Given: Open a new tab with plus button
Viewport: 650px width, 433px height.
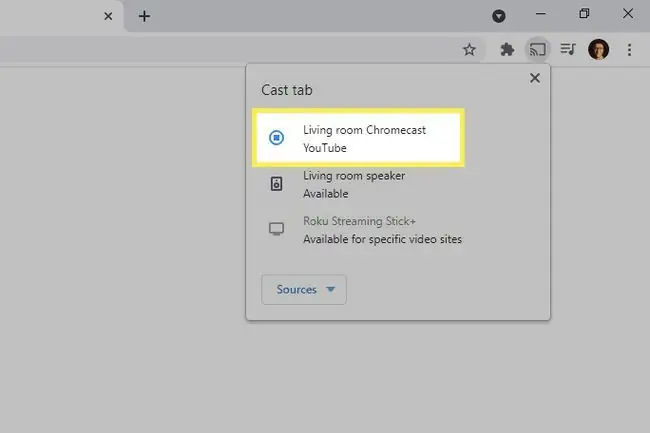Looking at the screenshot, I should 144,16.
